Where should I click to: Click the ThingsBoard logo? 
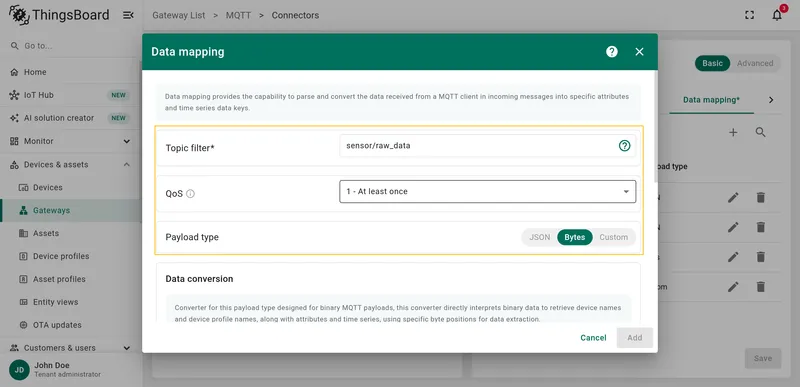pos(59,15)
